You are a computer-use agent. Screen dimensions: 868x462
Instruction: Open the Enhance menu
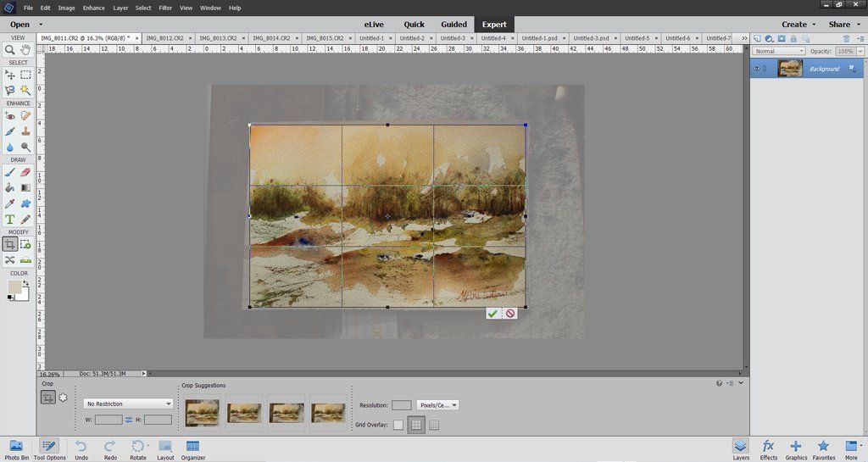pyautogui.click(x=94, y=8)
